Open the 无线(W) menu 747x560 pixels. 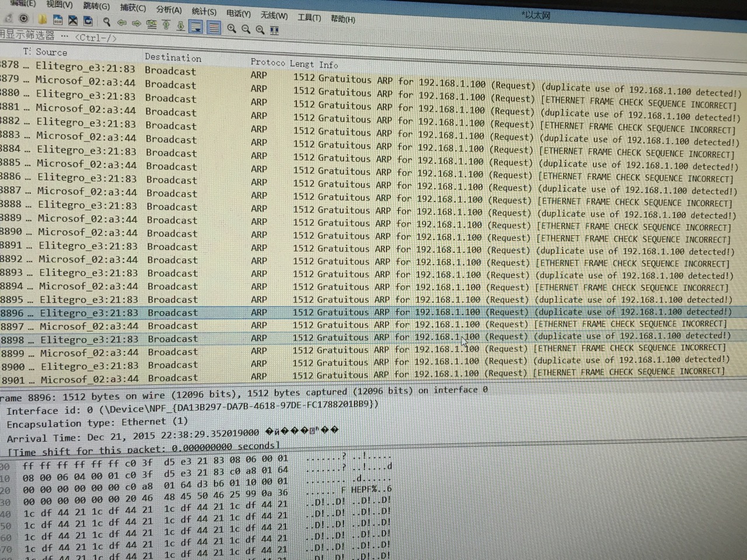[274, 15]
